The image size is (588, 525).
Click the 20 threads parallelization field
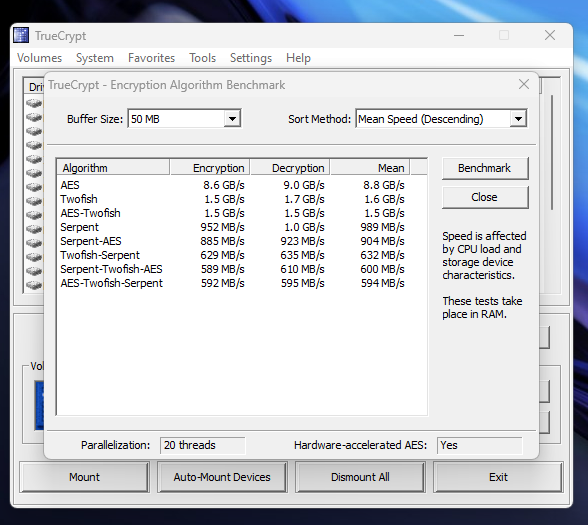pyautogui.click(x=202, y=445)
